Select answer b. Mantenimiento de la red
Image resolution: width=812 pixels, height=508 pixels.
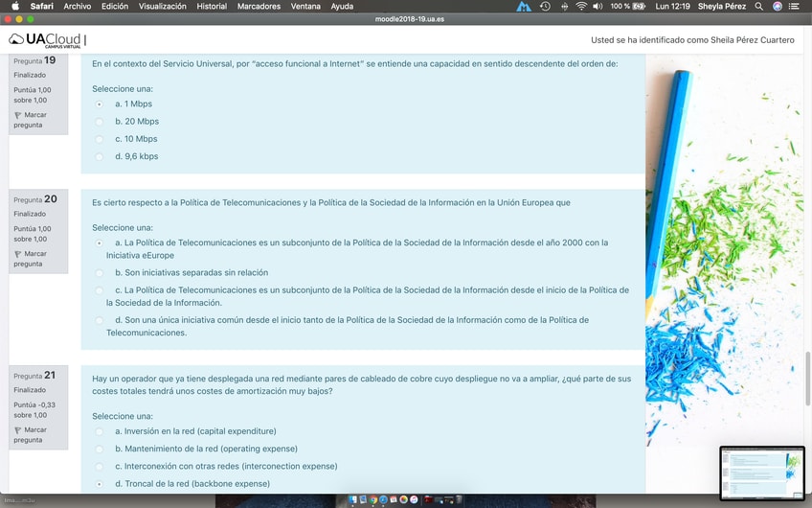[x=99, y=449]
